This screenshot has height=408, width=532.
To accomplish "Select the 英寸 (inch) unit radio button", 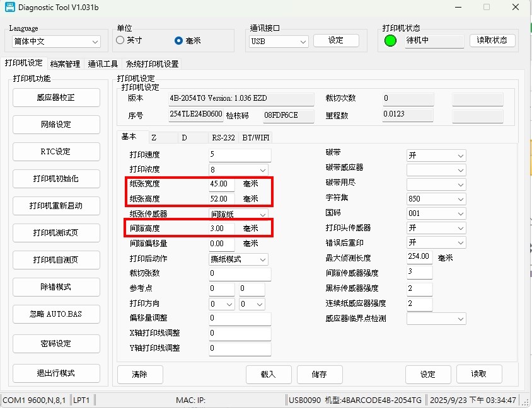I will click(x=120, y=40).
